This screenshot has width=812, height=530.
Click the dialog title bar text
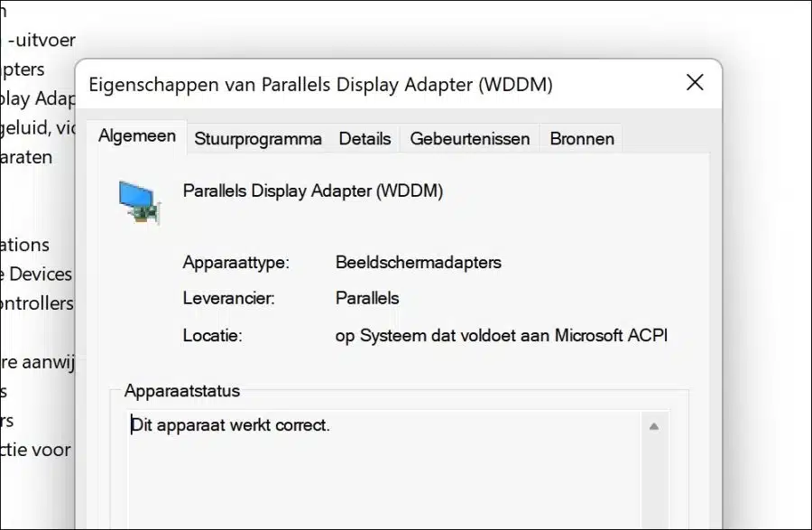click(x=320, y=85)
